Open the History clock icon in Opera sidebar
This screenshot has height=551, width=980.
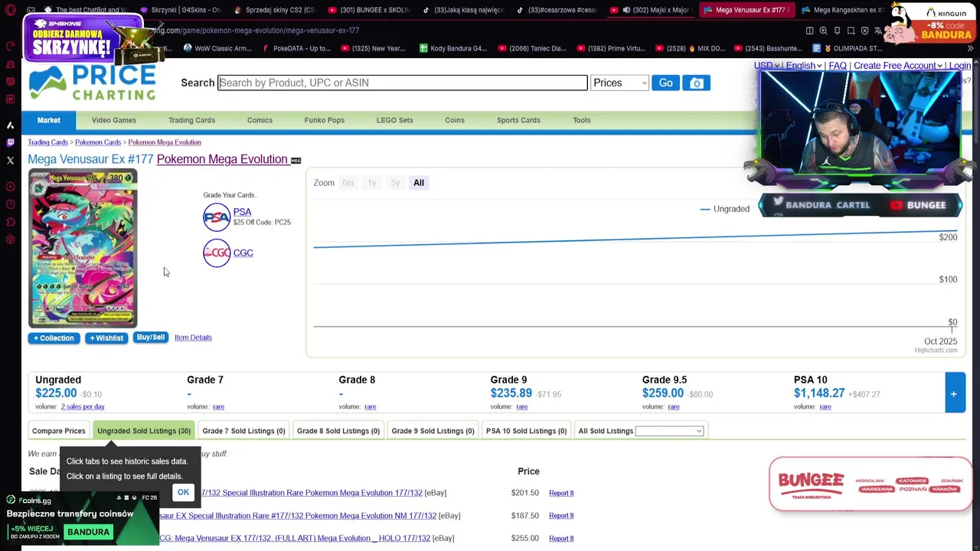pos(10,204)
